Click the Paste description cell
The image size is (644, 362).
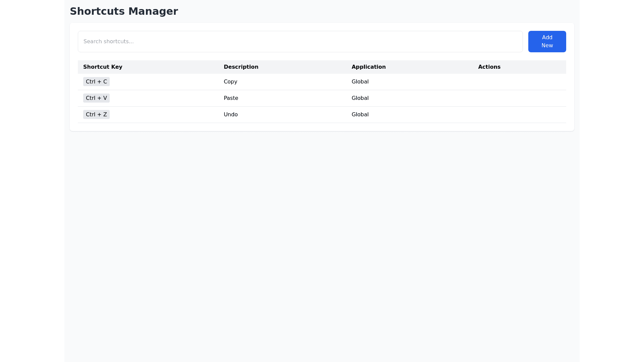click(x=231, y=98)
